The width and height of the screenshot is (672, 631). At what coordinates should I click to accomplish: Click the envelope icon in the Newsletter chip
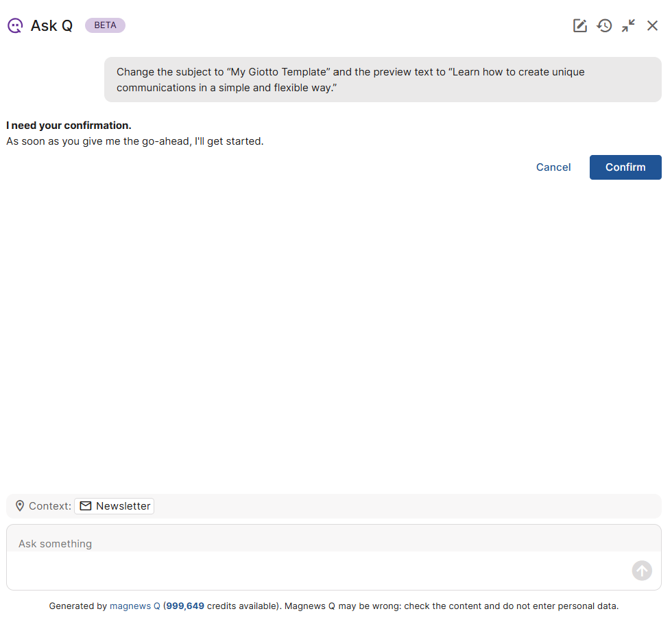coord(86,506)
